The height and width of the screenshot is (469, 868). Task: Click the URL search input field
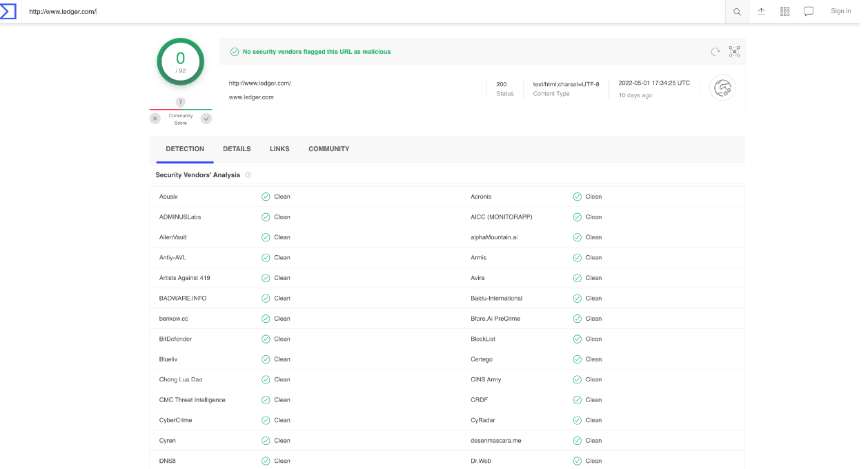tap(373, 12)
